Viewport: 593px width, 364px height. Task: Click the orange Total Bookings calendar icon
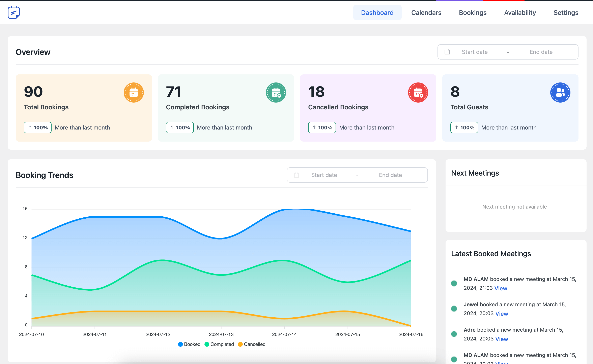coord(134,93)
